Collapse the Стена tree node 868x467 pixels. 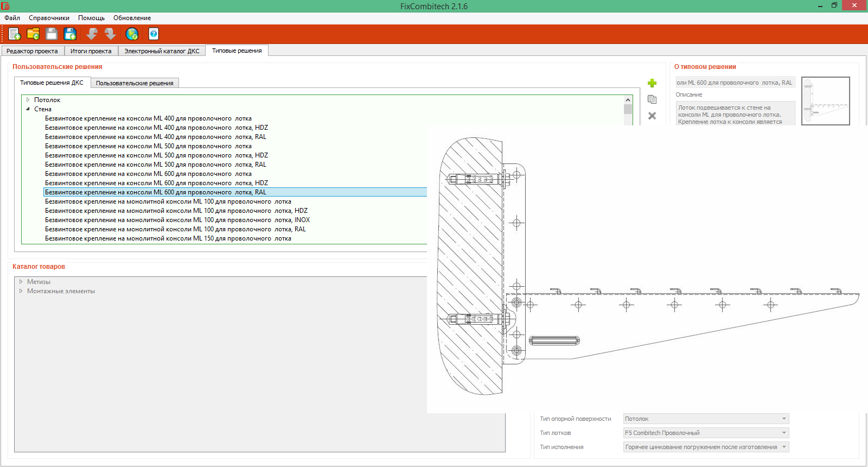pos(28,109)
